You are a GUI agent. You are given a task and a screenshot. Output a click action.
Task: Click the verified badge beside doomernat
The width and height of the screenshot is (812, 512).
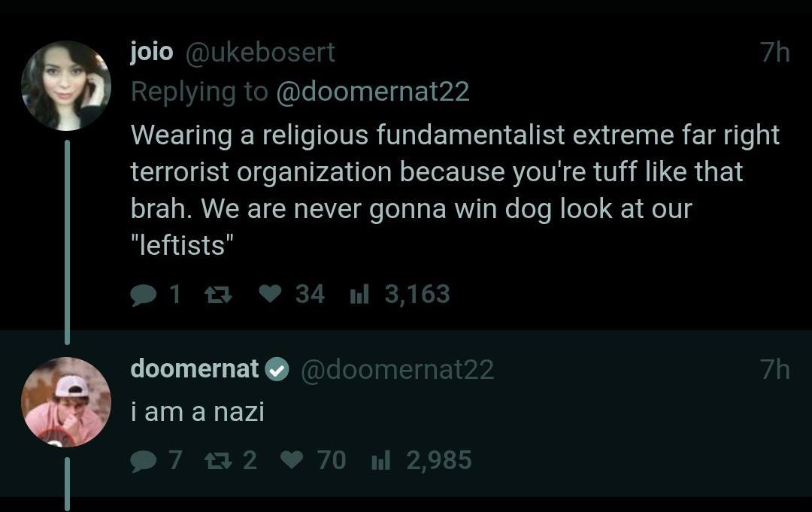point(277,369)
